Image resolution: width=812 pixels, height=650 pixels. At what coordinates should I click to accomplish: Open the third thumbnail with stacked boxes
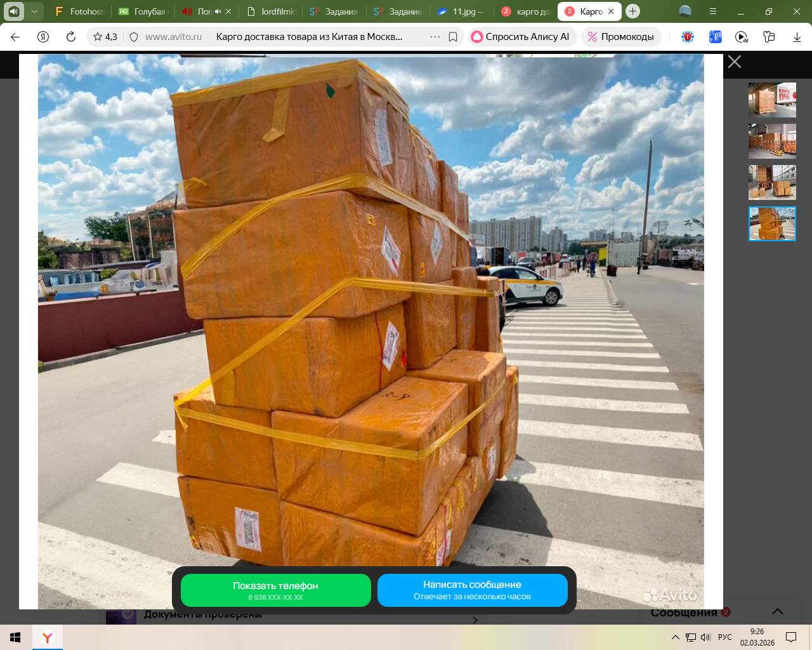(x=772, y=182)
